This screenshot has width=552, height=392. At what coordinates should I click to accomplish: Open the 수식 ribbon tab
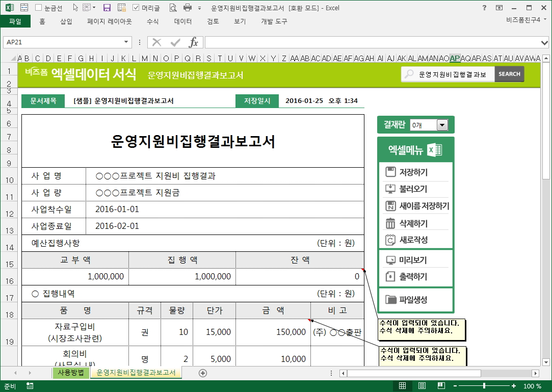[152, 21]
